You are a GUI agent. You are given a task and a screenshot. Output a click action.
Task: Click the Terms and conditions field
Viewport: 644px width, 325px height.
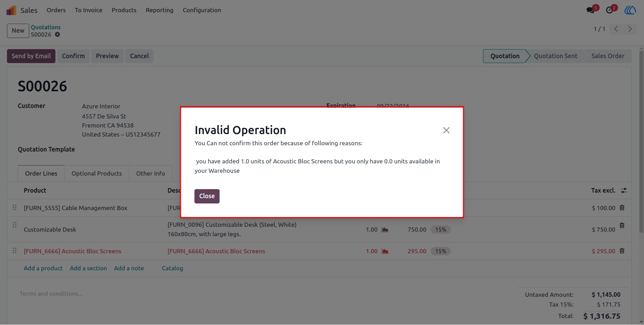pyautogui.click(x=51, y=294)
